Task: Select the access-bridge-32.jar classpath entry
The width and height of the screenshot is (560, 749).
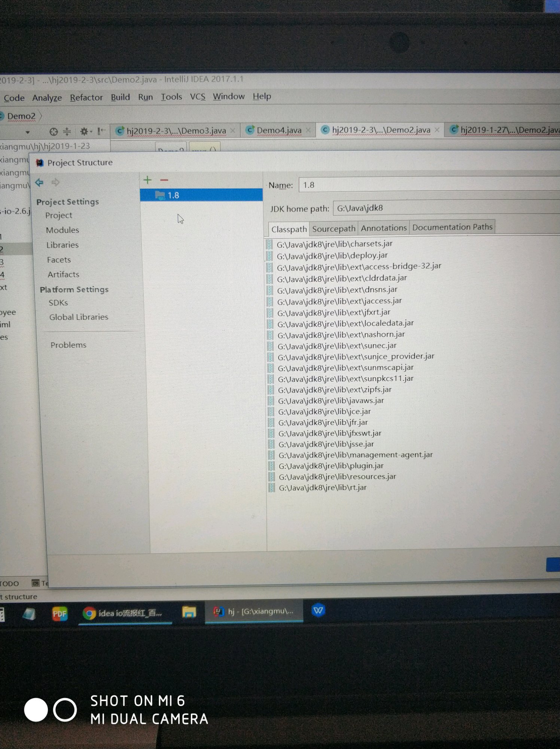Action: point(359,266)
